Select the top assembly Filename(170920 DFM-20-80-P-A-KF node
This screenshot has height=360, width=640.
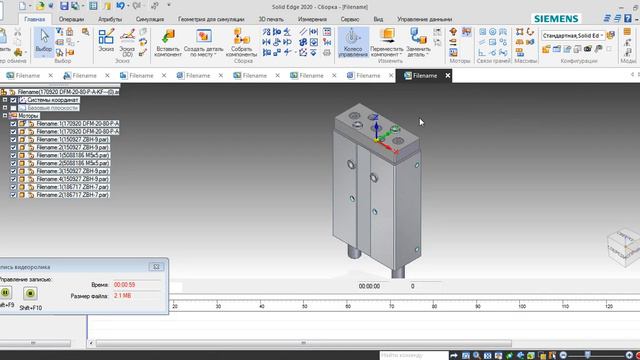(68, 92)
